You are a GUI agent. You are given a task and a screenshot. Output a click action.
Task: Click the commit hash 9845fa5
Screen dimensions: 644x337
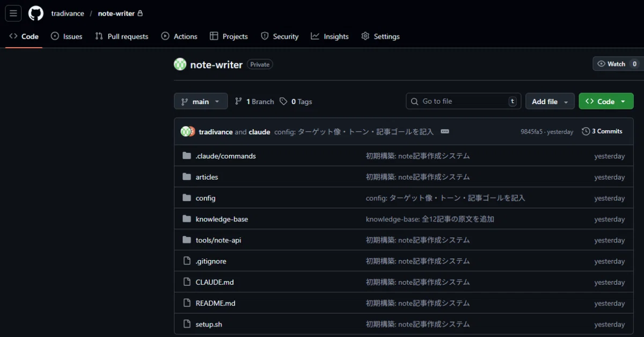(x=531, y=131)
